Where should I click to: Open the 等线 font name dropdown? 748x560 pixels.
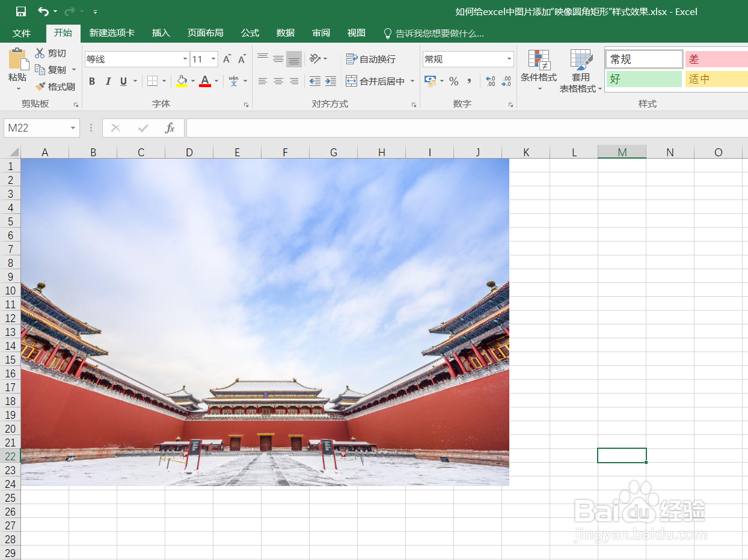click(185, 59)
